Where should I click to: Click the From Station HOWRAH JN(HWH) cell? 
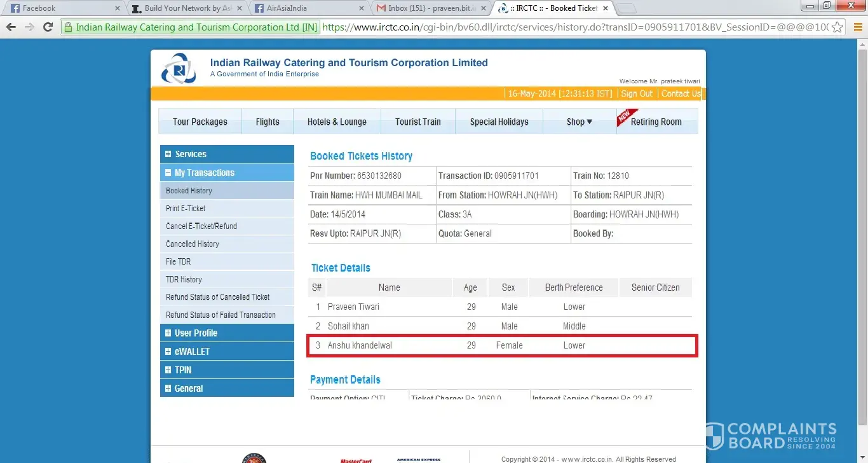503,195
